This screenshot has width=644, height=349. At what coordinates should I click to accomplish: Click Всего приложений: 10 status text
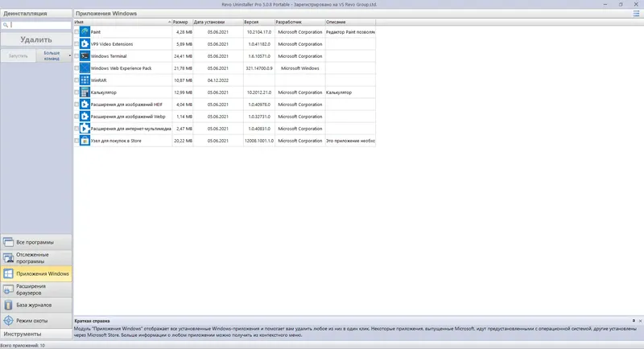[23, 345]
